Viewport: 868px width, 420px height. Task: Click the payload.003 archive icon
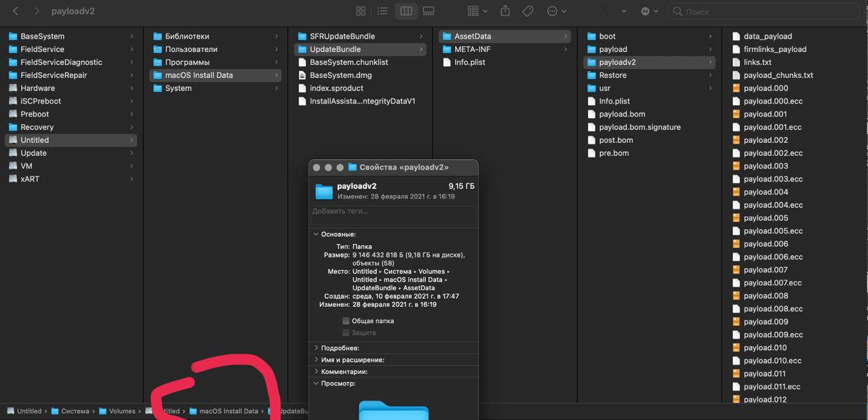click(736, 166)
